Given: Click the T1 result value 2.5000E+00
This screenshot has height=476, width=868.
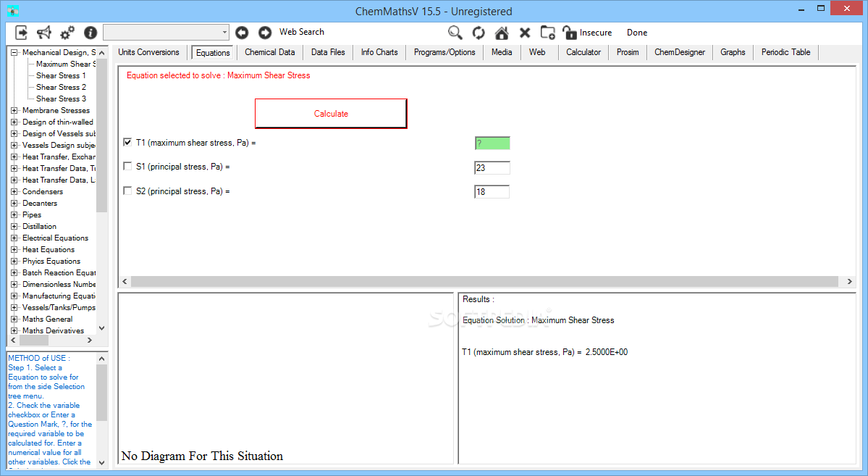Looking at the screenshot, I should (x=607, y=352).
